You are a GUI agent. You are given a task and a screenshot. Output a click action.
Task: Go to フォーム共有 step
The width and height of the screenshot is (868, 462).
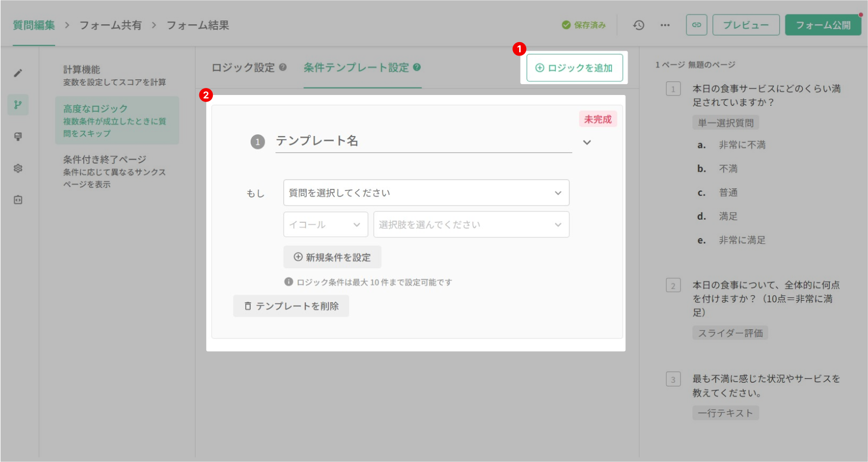point(111,25)
